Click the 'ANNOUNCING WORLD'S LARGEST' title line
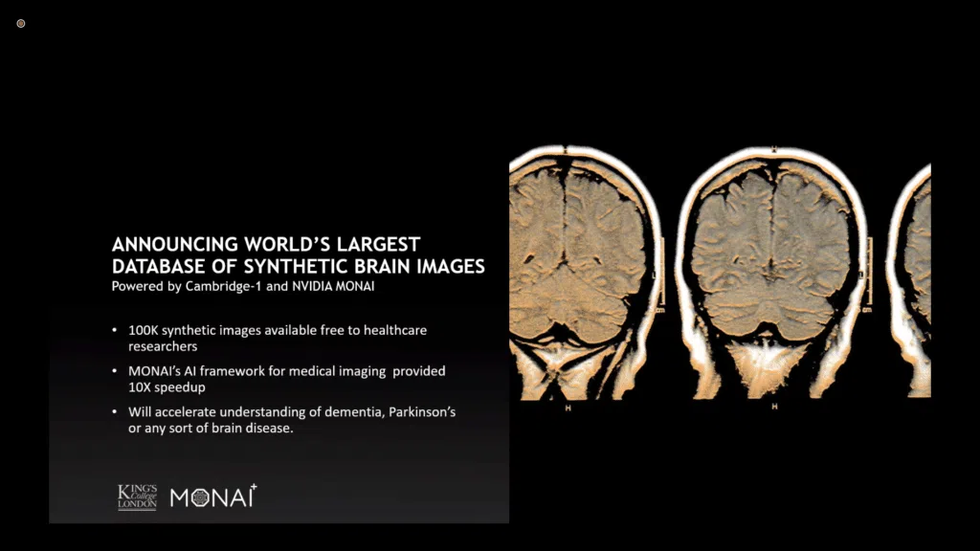 (265, 245)
